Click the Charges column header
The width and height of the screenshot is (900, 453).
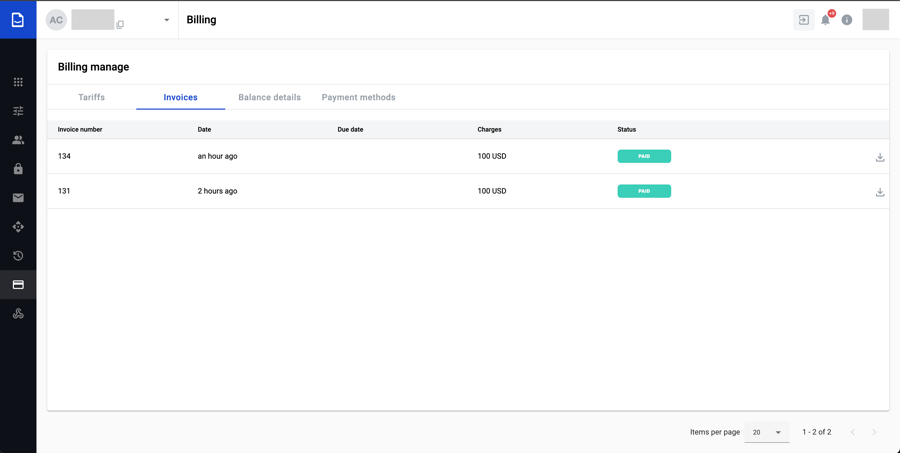point(489,129)
